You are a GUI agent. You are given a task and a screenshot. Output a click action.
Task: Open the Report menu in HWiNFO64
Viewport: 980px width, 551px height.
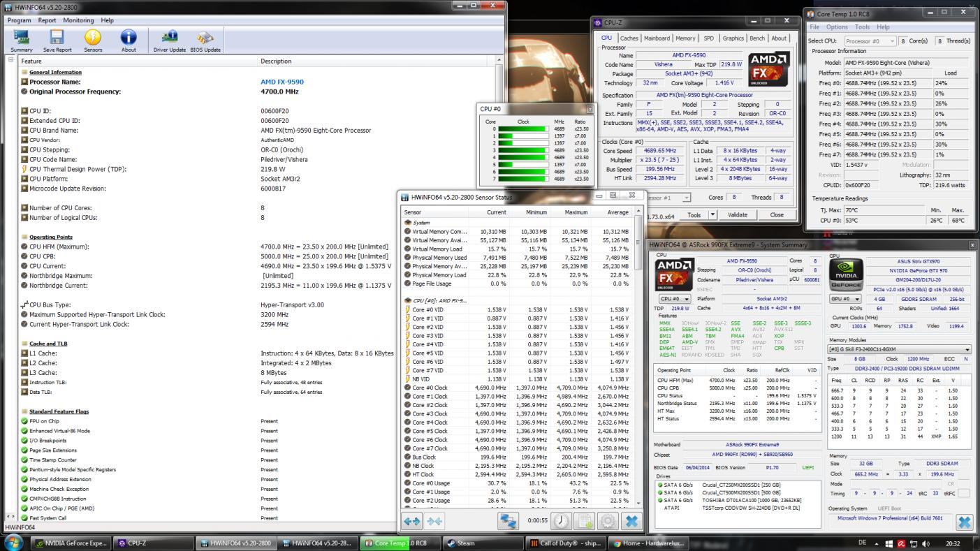pos(47,20)
